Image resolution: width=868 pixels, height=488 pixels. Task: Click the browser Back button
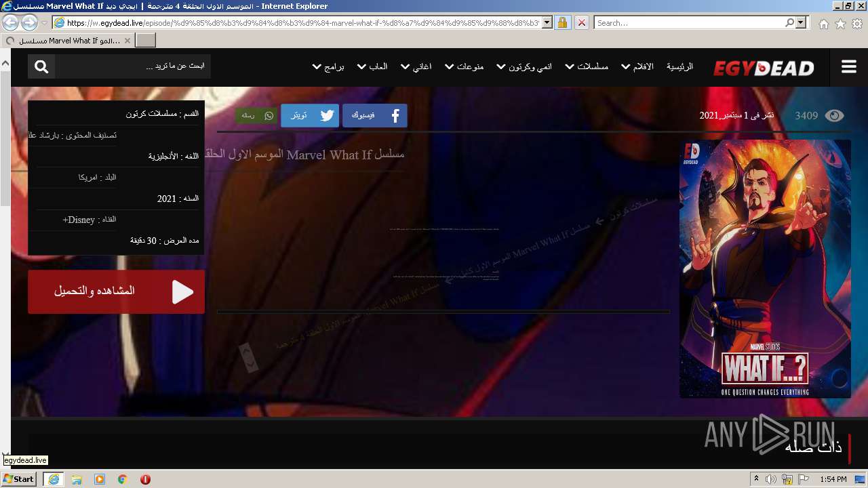click(x=11, y=22)
